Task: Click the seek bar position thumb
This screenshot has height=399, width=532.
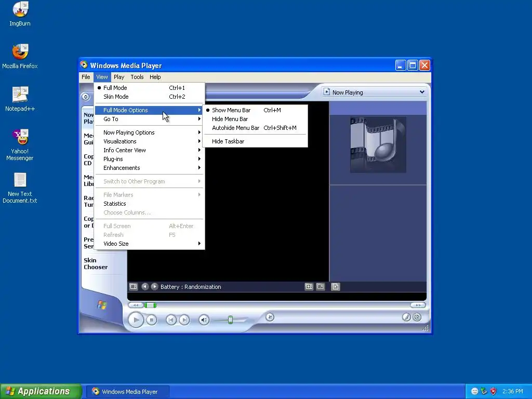Action: point(150,305)
